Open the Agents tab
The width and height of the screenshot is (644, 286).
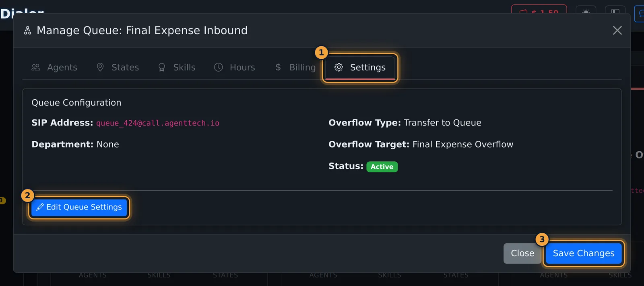[54, 67]
